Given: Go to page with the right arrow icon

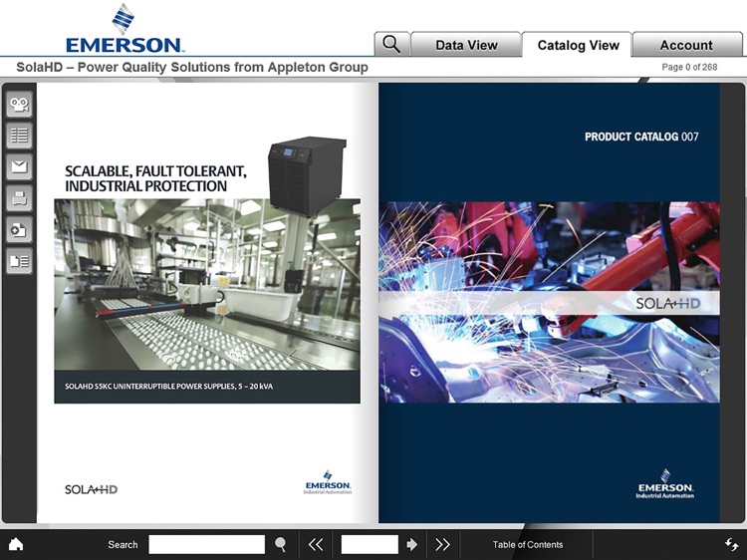Looking at the screenshot, I should pos(412,544).
